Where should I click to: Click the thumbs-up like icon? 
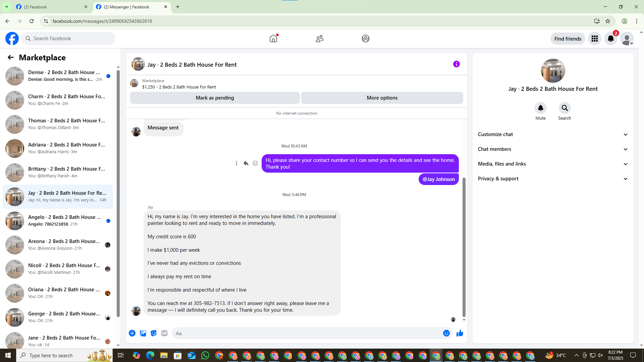pos(460,333)
